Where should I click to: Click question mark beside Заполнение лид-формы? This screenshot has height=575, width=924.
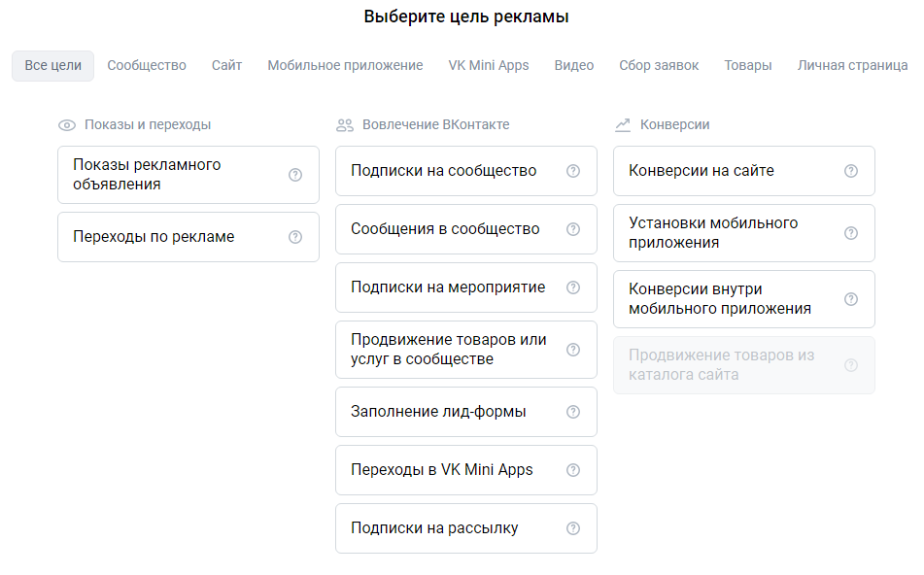point(573,412)
